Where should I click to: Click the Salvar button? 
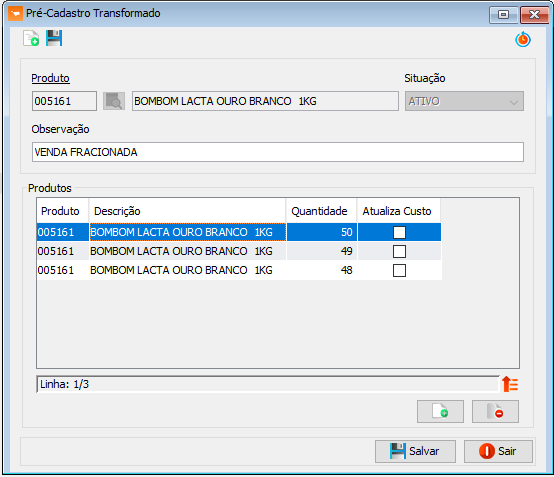click(415, 451)
